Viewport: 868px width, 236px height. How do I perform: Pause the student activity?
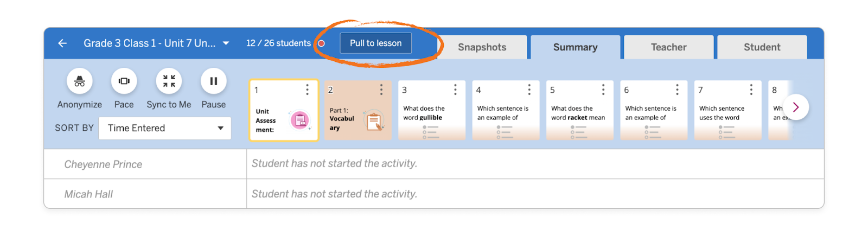[213, 81]
